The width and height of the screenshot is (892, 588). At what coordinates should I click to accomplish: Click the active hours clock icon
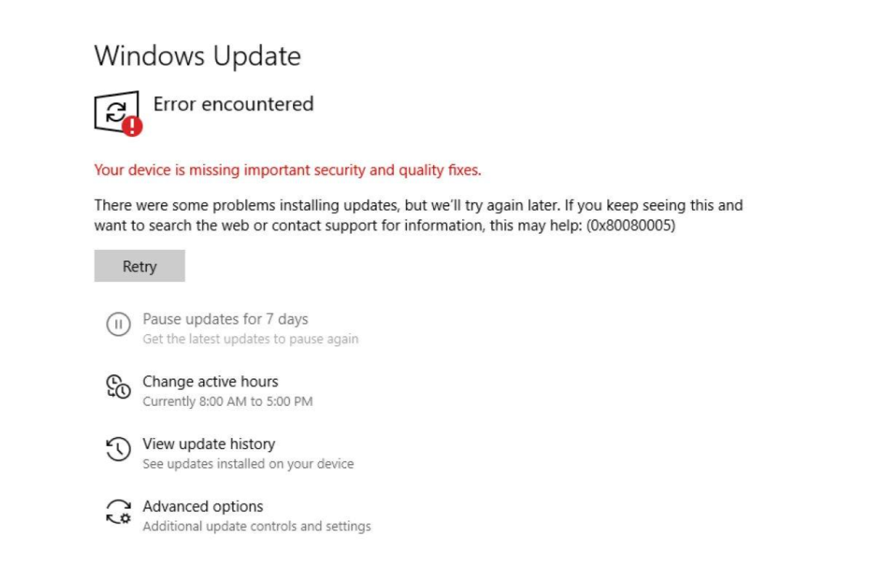click(x=118, y=387)
